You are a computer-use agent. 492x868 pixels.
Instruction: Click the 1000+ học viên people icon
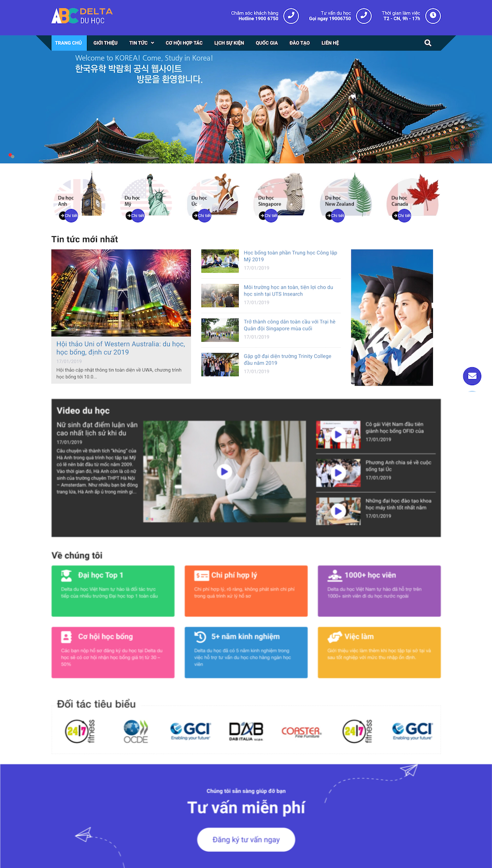pos(335,575)
